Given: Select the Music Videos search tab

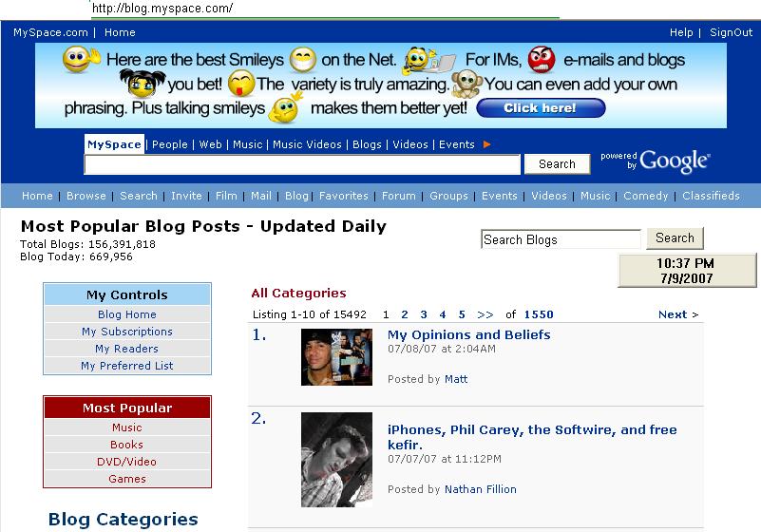Looking at the screenshot, I should 307,144.
